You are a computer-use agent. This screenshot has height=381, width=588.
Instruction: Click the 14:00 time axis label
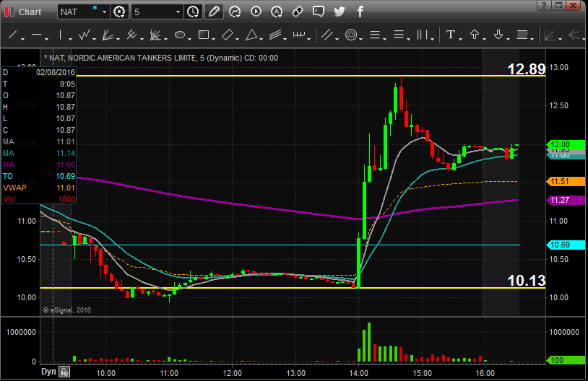point(358,373)
